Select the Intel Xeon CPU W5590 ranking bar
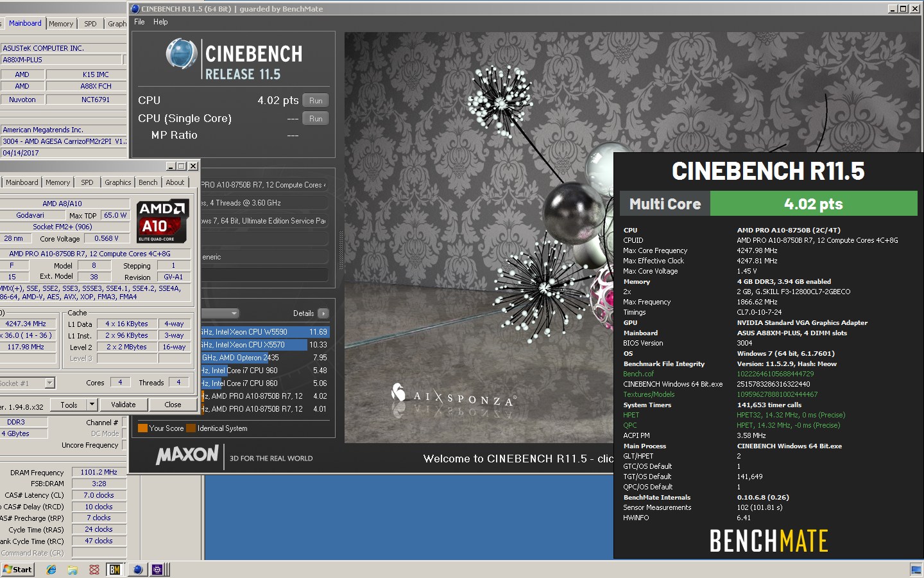The height and width of the screenshot is (578, 924). pyautogui.click(x=264, y=332)
